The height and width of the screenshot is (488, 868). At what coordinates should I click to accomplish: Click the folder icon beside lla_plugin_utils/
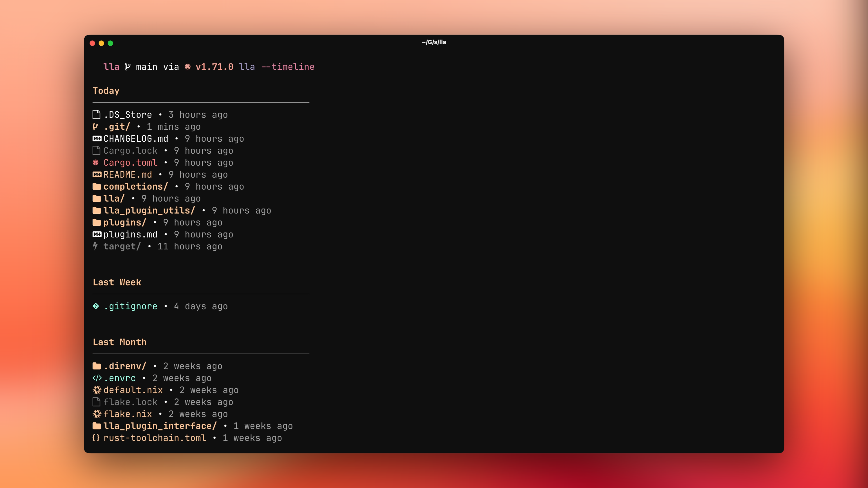tap(97, 210)
